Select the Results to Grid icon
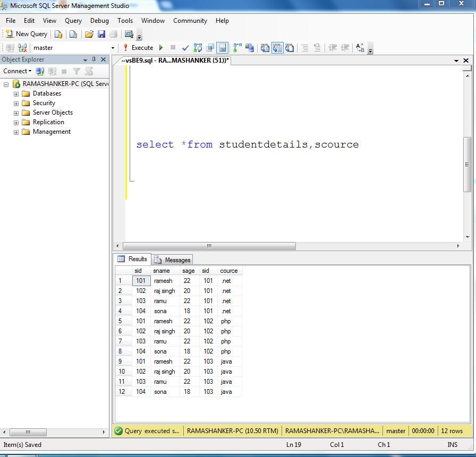 pyautogui.click(x=277, y=48)
